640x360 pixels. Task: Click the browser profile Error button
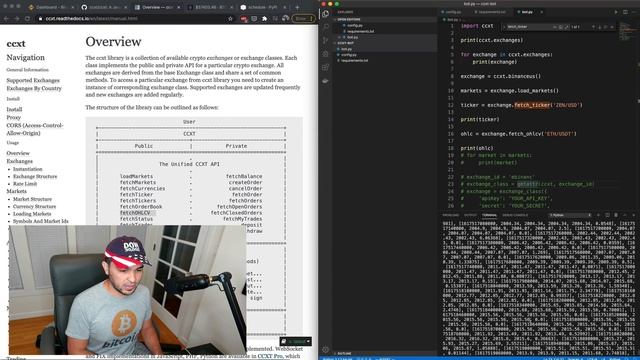(x=303, y=18)
